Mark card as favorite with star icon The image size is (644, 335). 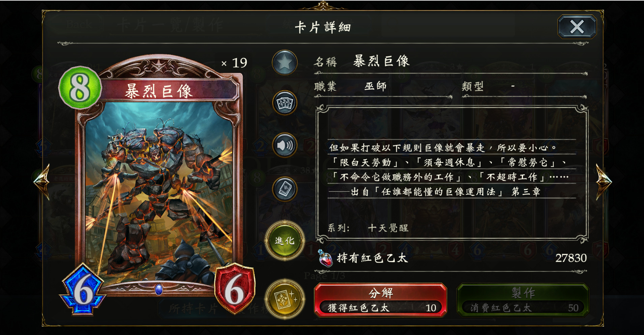point(285,63)
